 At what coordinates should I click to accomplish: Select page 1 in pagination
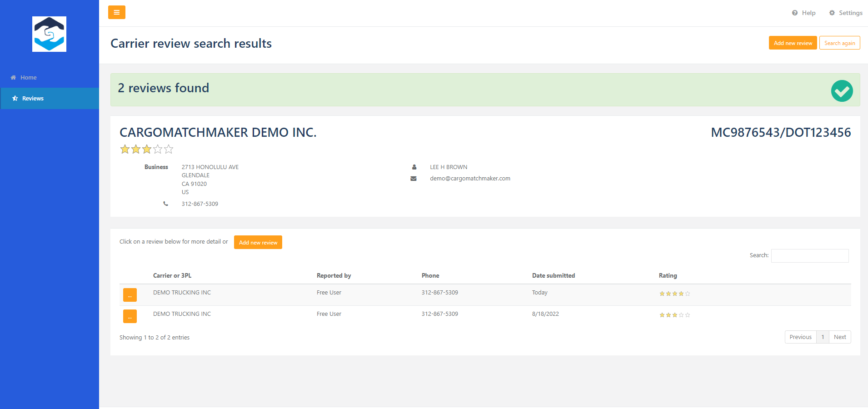(823, 337)
